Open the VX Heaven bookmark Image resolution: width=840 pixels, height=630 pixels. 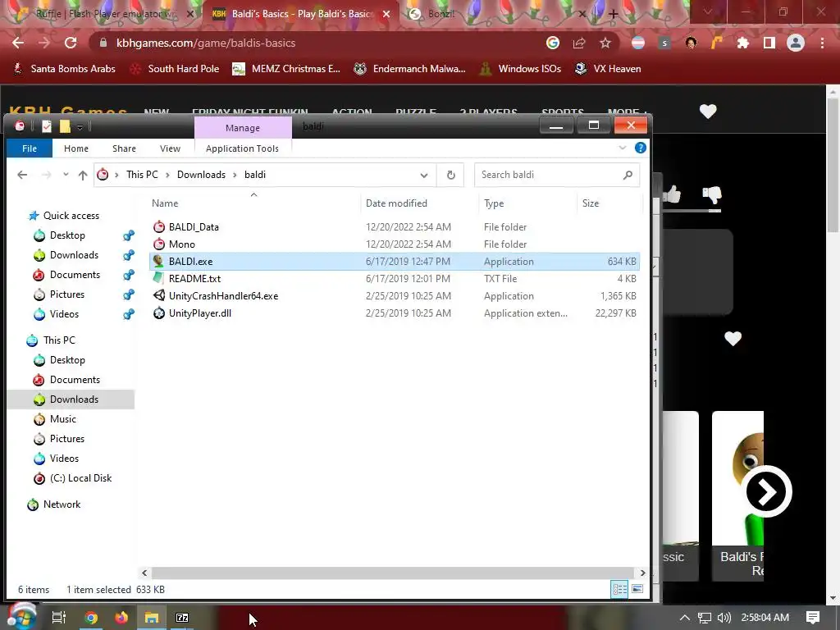coord(608,69)
